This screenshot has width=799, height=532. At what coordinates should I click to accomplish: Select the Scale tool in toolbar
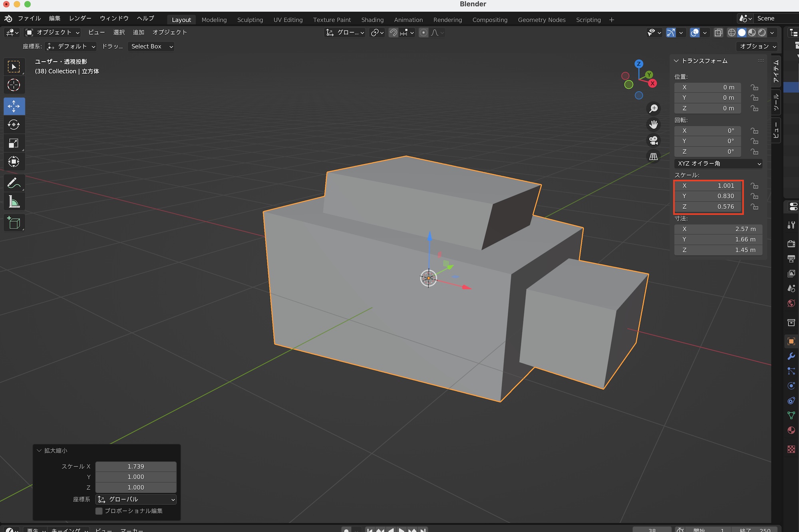pyautogui.click(x=14, y=143)
